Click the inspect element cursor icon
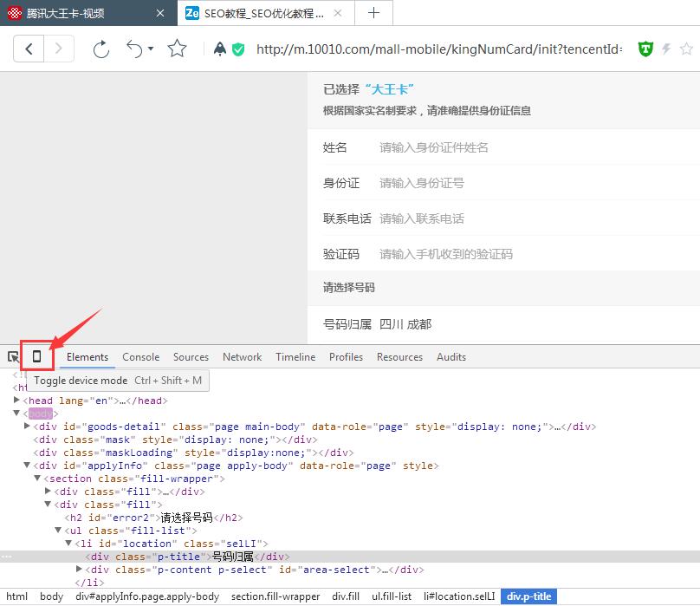 [x=14, y=356]
